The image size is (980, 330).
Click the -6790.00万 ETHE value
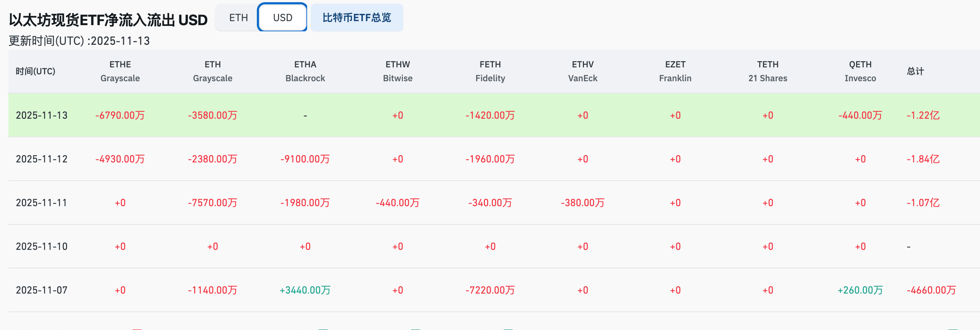[120, 115]
